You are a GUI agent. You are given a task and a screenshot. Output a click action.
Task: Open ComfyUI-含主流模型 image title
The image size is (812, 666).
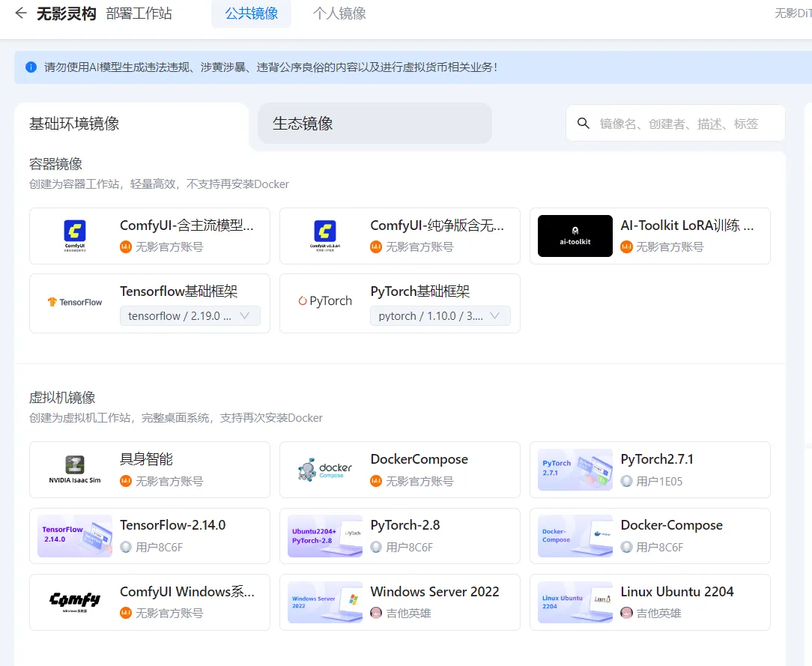[x=187, y=225]
